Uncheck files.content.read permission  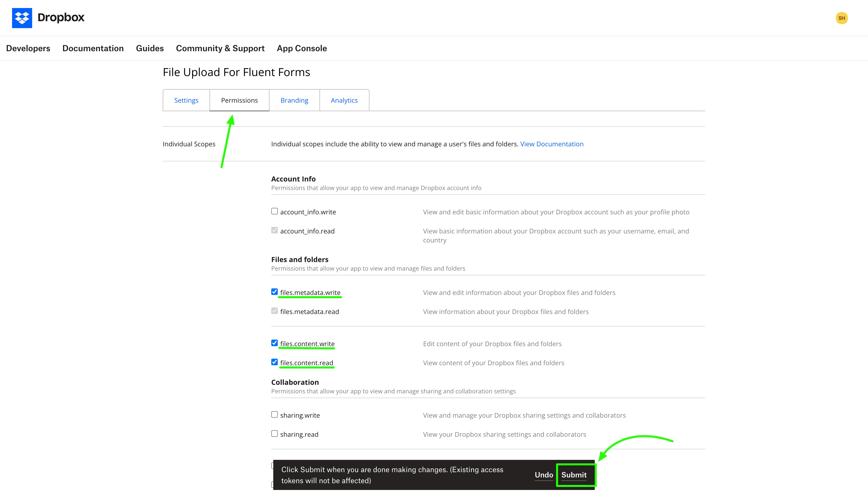coord(274,362)
